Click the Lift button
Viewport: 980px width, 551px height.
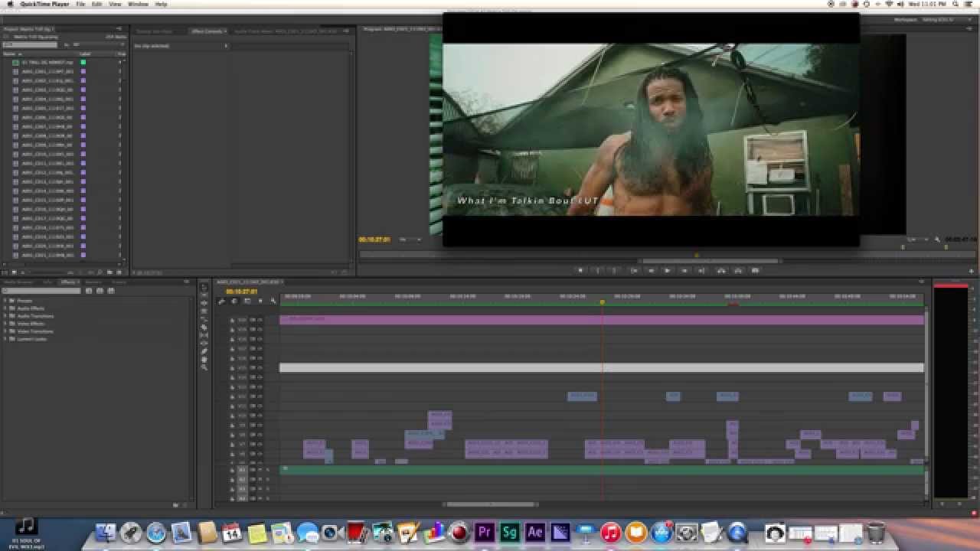click(x=720, y=270)
